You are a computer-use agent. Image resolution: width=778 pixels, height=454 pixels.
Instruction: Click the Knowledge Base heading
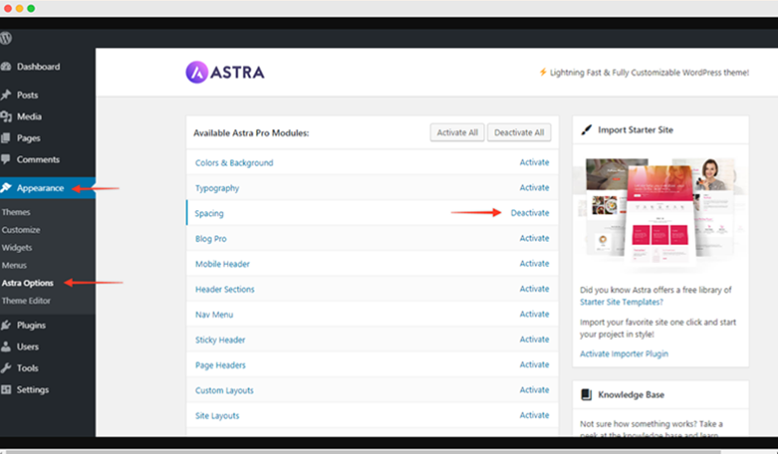(x=631, y=395)
